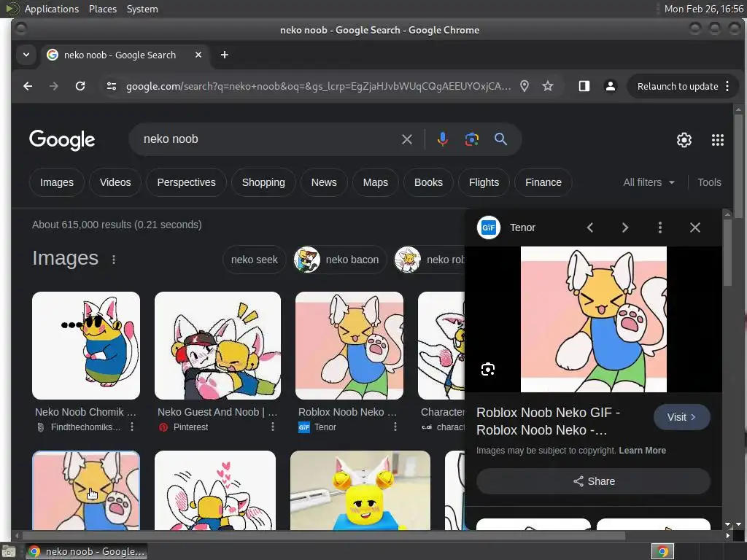Open the Google logo homepage link
747x560 pixels.
click(62, 140)
